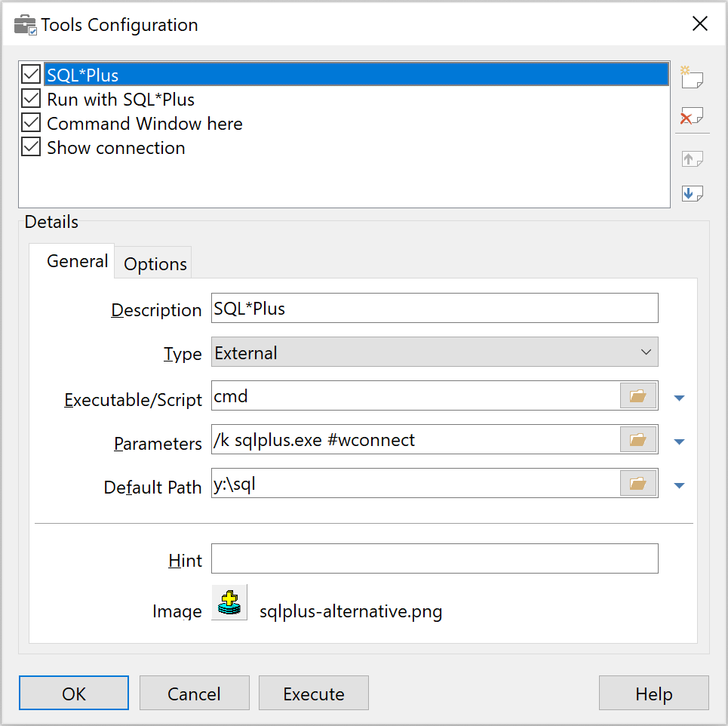Click the Parameters text field
The image size is (728, 726).
coord(416,439)
